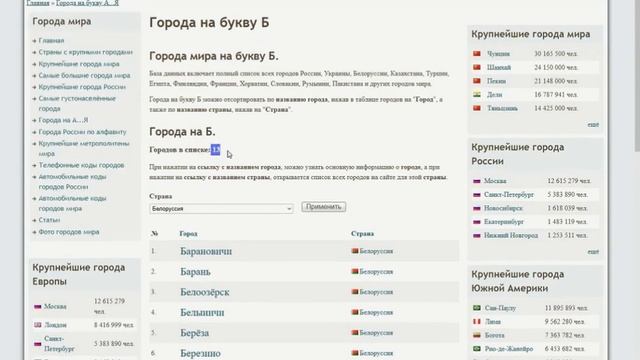Click the Применить button
Image resolution: width=640 pixels, height=360 pixels.
[324, 207]
